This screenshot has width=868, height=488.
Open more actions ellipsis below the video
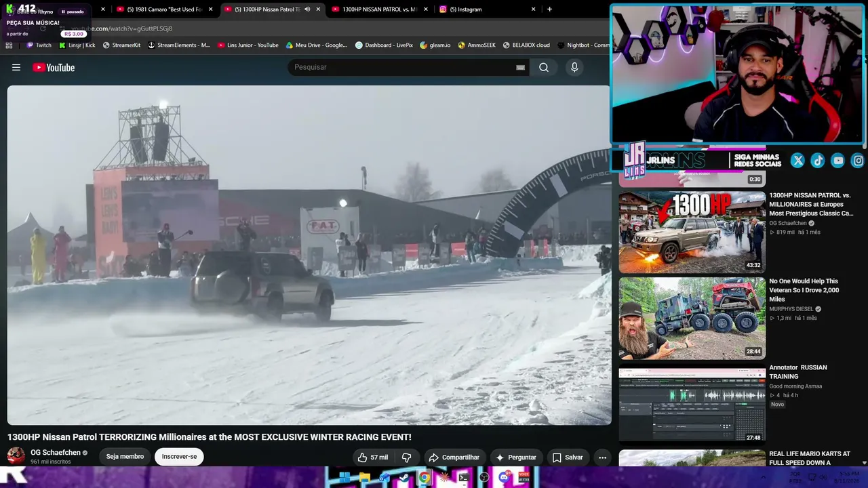602,457
